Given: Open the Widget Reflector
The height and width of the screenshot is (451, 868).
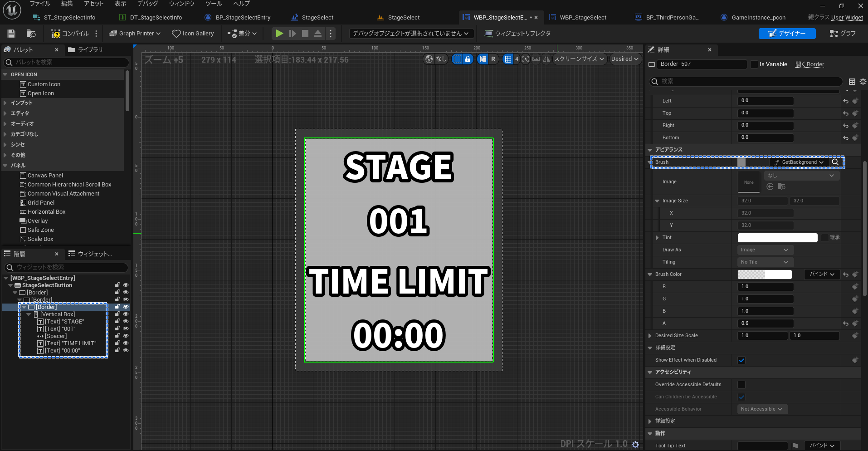Looking at the screenshot, I should pos(517,33).
